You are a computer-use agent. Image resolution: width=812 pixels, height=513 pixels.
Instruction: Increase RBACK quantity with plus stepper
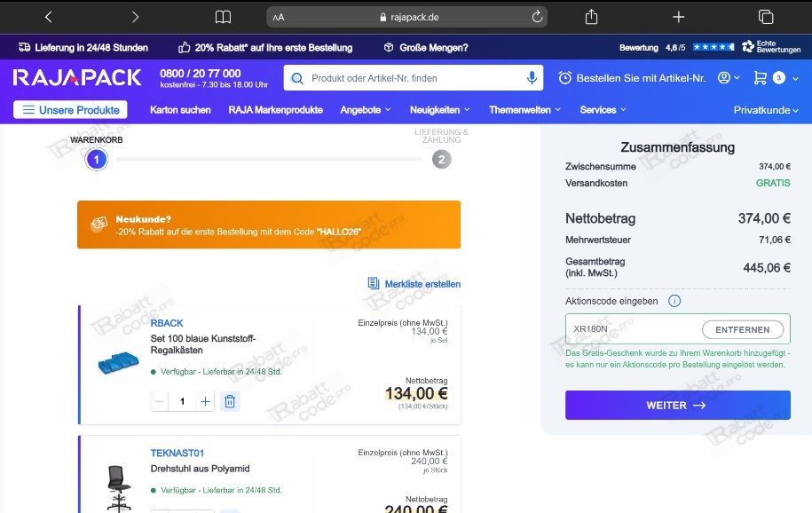click(x=205, y=401)
